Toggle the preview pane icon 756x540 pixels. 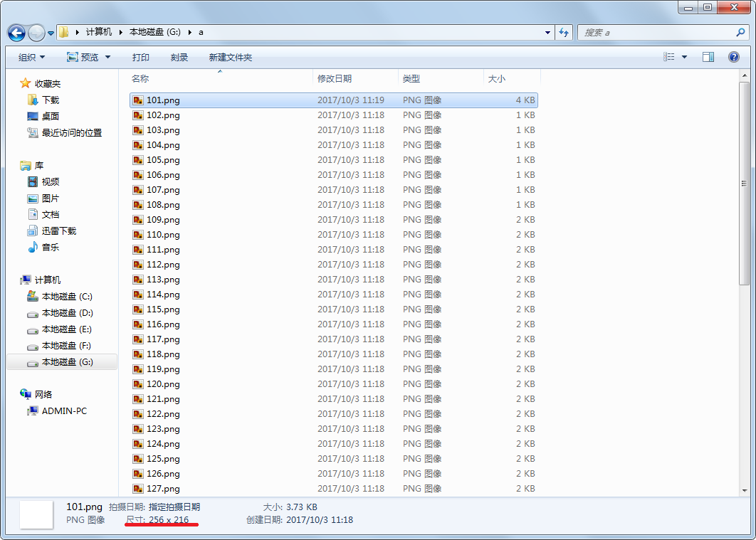(708, 57)
